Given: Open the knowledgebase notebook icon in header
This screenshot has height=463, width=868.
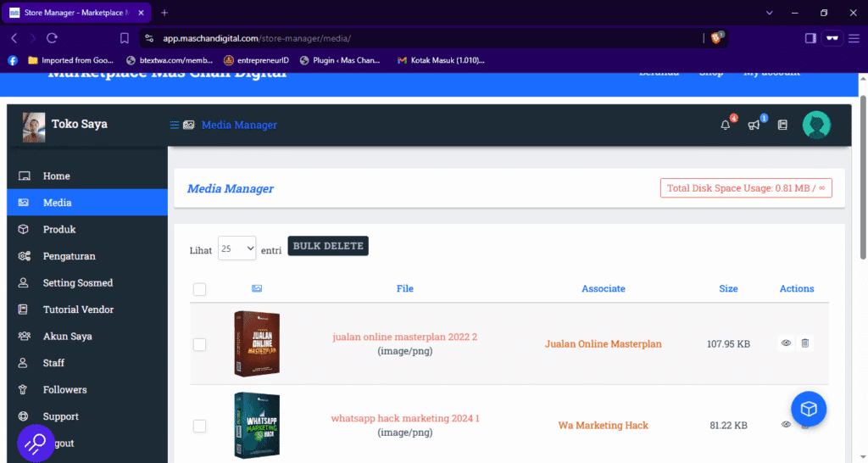Looking at the screenshot, I should click(x=782, y=126).
